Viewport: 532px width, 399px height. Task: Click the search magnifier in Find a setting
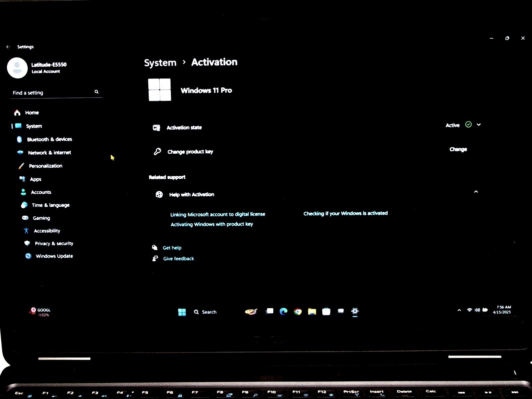pos(96,92)
